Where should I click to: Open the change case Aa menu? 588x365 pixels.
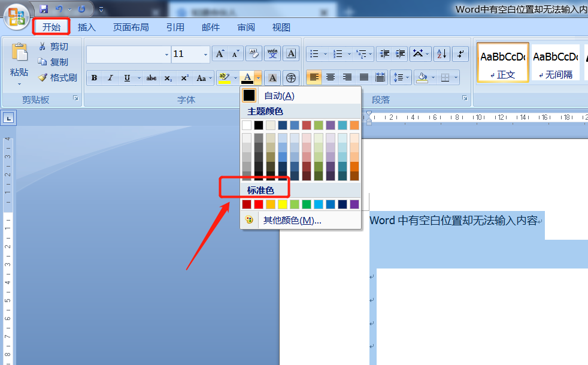click(204, 78)
